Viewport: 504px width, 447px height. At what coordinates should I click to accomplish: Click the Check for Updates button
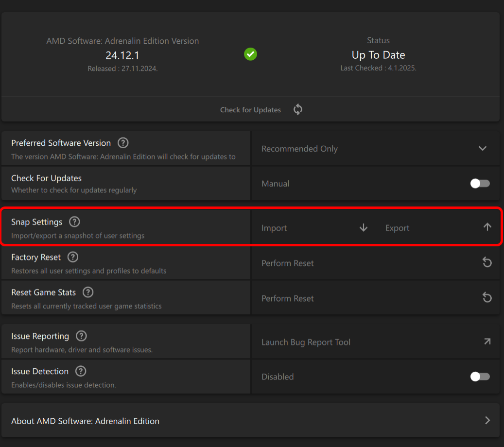pos(250,110)
